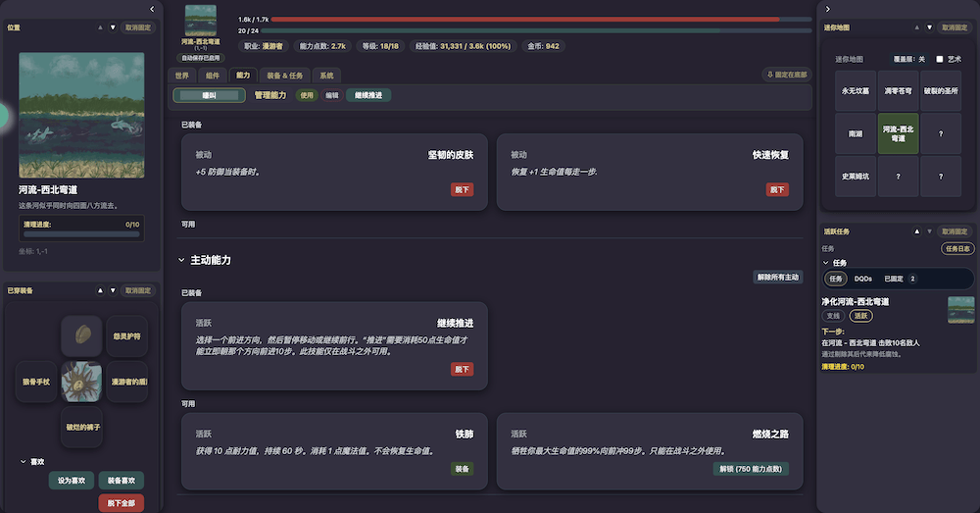Collapse the right sidebar chevron at top
980x513 pixels.
click(828, 9)
